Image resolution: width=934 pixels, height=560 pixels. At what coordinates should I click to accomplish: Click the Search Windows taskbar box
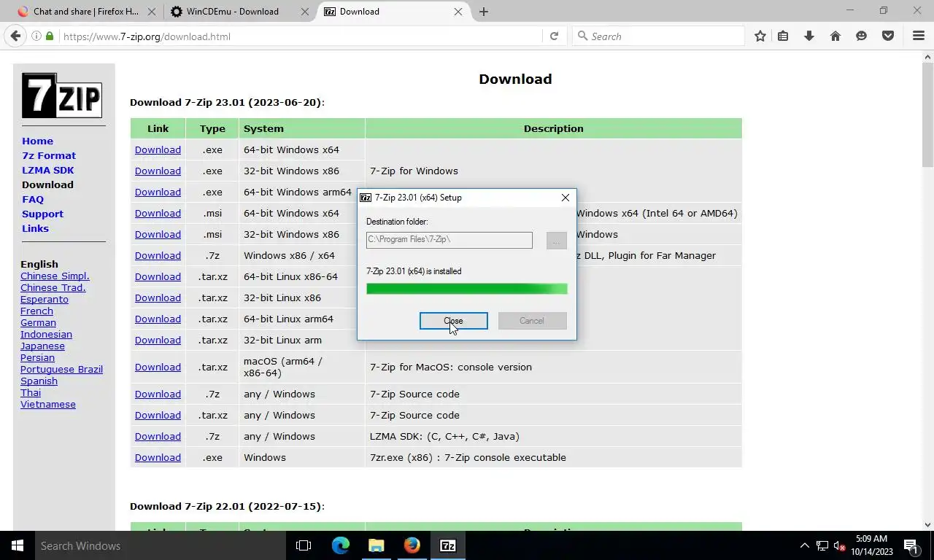click(161, 545)
